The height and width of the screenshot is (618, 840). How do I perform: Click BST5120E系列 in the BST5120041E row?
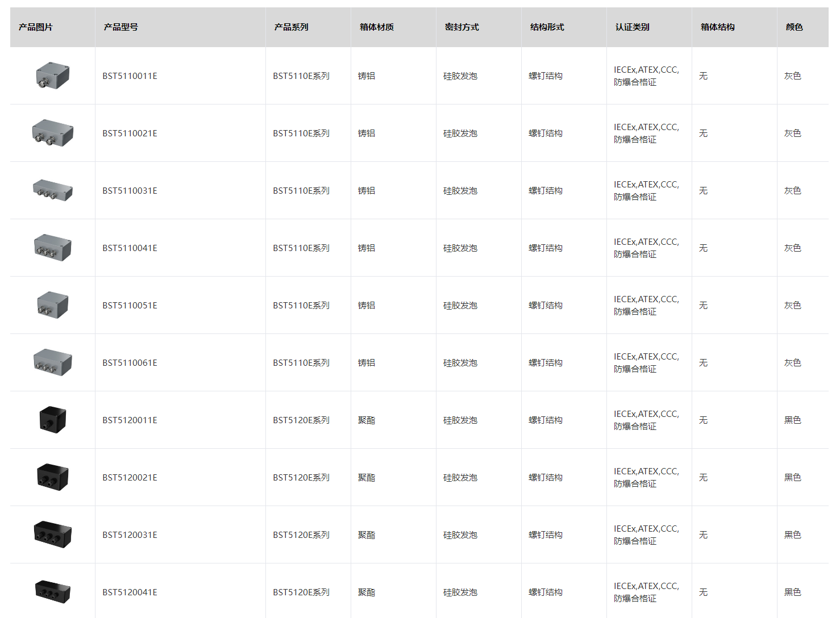pos(301,592)
